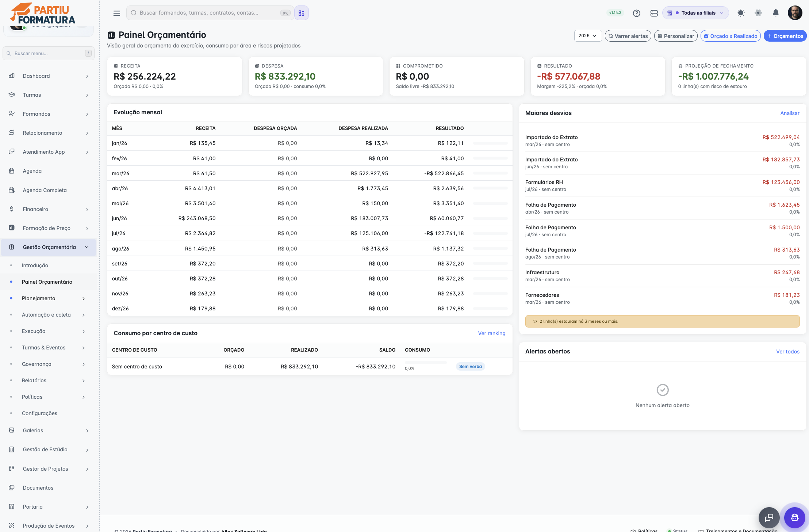Open the assistant bot floating button
The width and height of the screenshot is (809, 532).
tap(794, 517)
